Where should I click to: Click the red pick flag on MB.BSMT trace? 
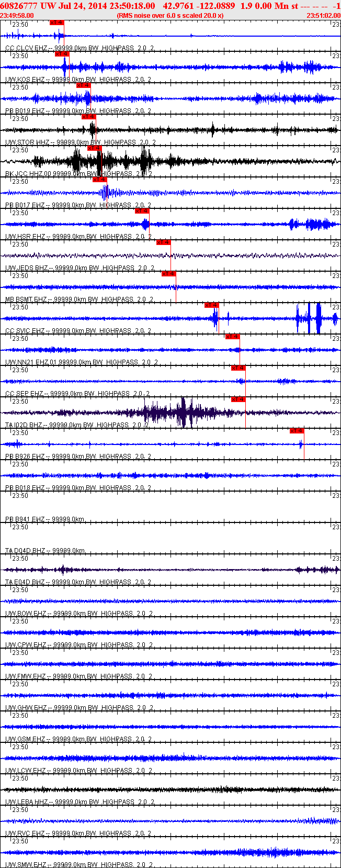[169, 274]
